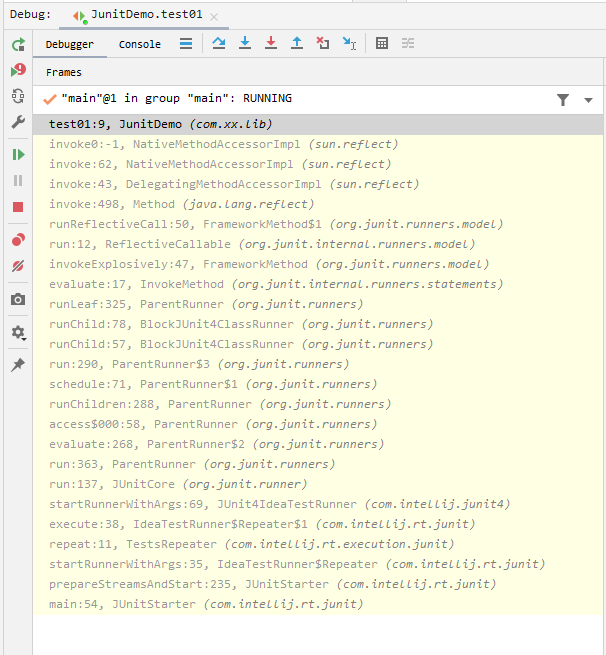Image resolution: width=606 pixels, height=655 pixels.
Task: Select frame startRunnerWithArgs:35, IdeaTestRunner$Repeater
Action: [x=318, y=565]
